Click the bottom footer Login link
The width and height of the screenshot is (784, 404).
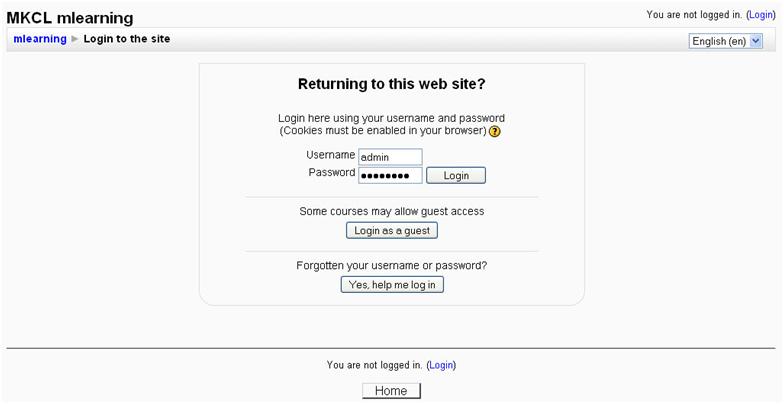[x=441, y=365]
